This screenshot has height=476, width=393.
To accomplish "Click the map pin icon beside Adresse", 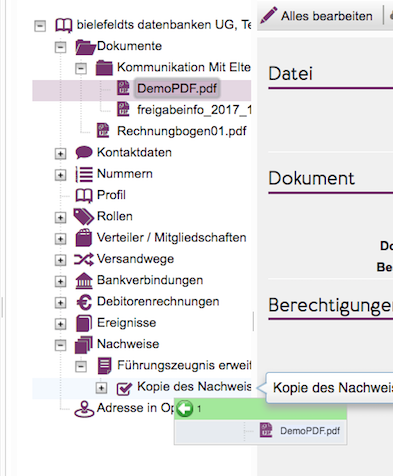I will tap(84, 409).
